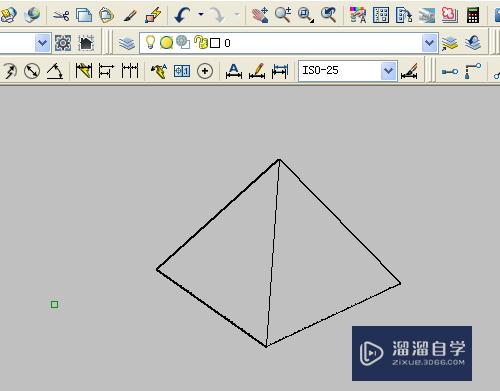Toggle layer 0 freeze in viewport
Image resolution: width=500 pixels, height=391 pixels.
pyautogui.click(x=183, y=42)
